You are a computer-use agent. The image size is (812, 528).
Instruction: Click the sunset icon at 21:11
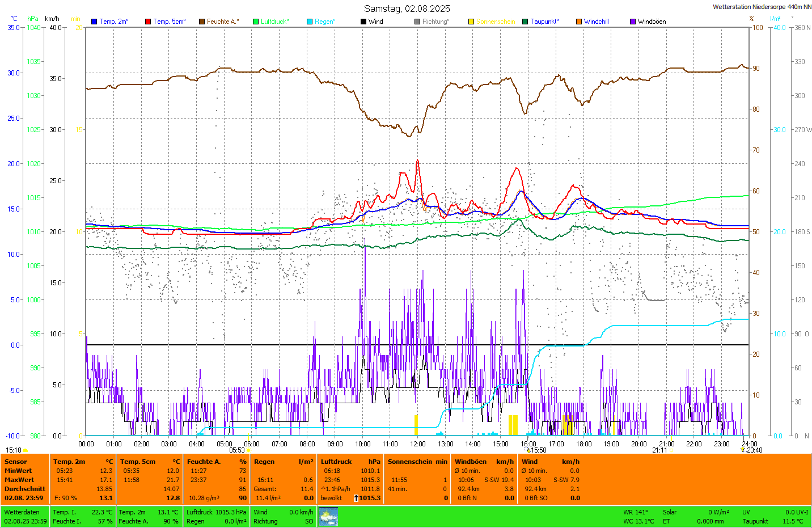(672, 450)
